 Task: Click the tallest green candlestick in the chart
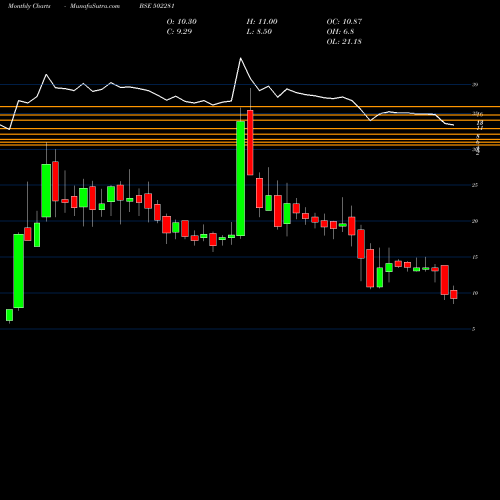tap(241, 178)
